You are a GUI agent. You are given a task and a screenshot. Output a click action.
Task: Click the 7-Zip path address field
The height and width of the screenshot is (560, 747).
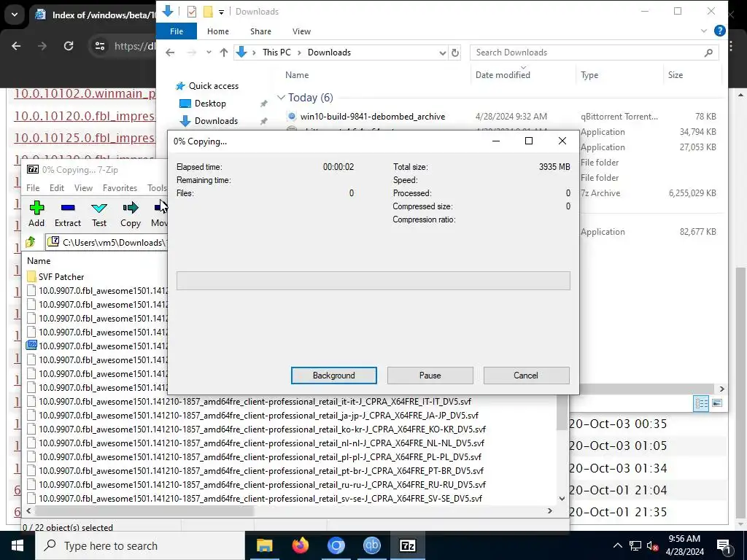tap(107, 242)
